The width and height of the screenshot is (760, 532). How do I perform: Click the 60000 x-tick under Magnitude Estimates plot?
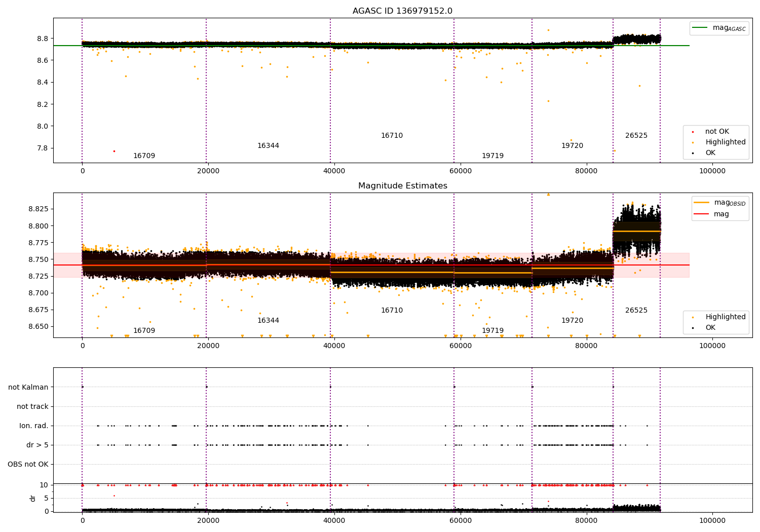460,346
